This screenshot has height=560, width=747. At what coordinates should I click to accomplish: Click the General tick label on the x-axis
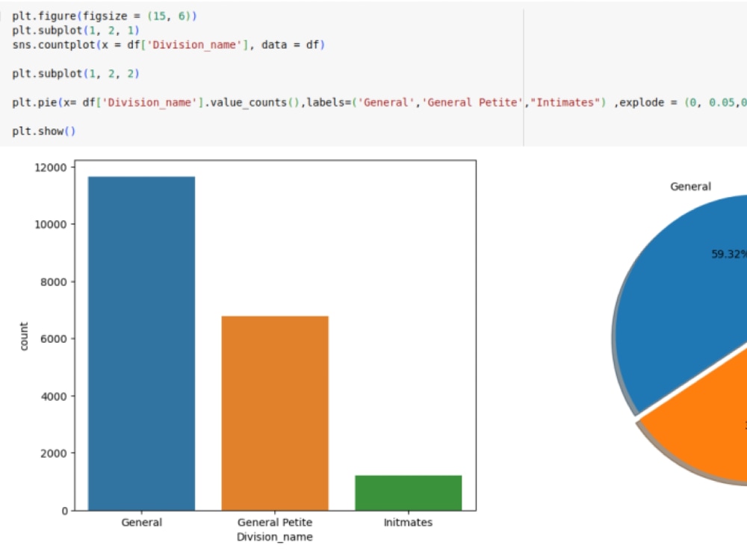click(141, 522)
